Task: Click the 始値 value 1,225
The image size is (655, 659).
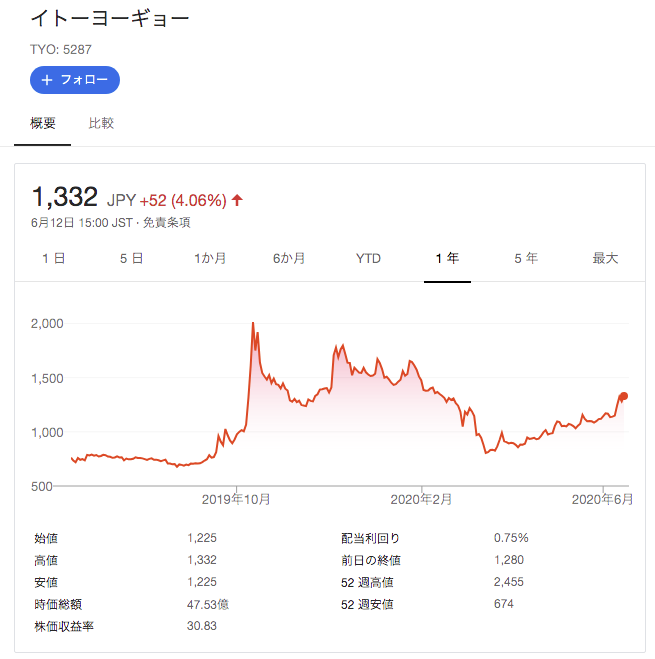Action: [202, 538]
